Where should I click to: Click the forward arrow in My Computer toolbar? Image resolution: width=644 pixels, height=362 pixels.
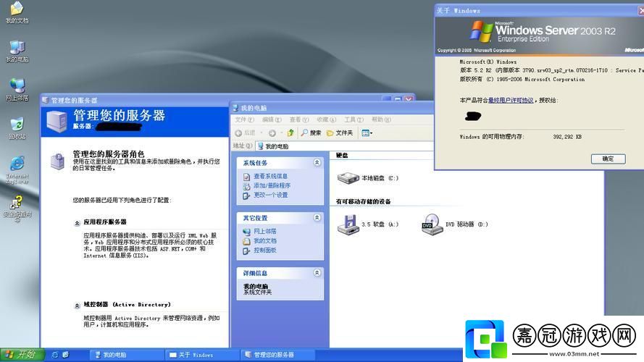[x=272, y=133]
